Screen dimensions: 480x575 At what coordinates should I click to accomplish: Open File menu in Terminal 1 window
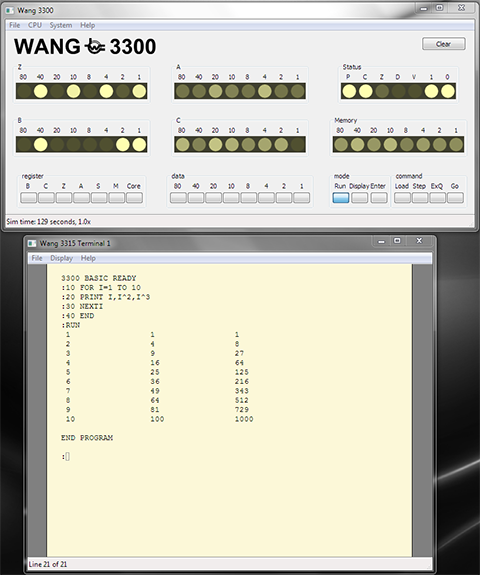click(37, 258)
